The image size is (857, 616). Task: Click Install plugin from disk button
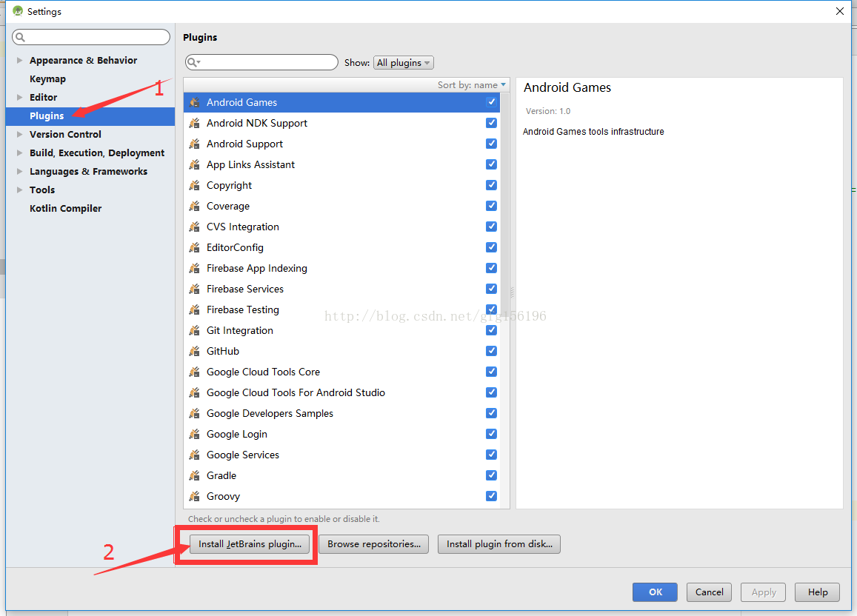(x=499, y=544)
